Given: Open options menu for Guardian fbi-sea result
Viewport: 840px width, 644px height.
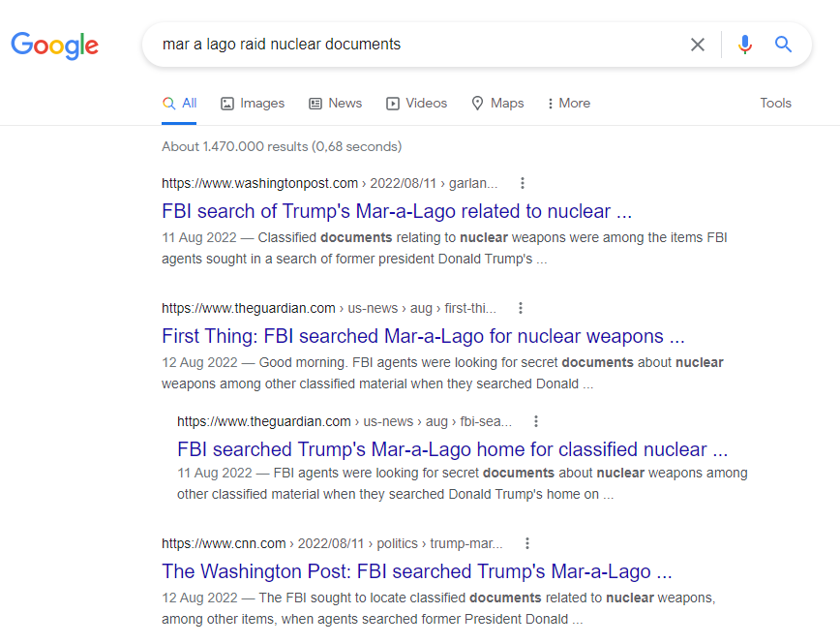Looking at the screenshot, I should 536,421.
